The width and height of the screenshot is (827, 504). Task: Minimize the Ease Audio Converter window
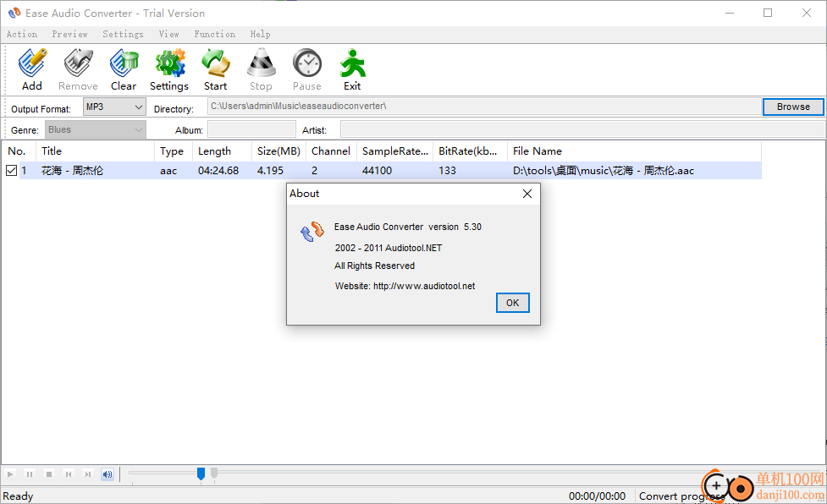coord(730,13)
